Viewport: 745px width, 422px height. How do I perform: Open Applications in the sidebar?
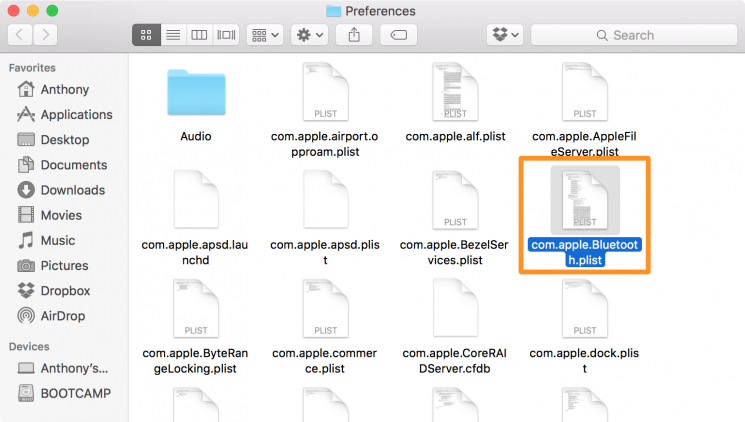(64, 115)
